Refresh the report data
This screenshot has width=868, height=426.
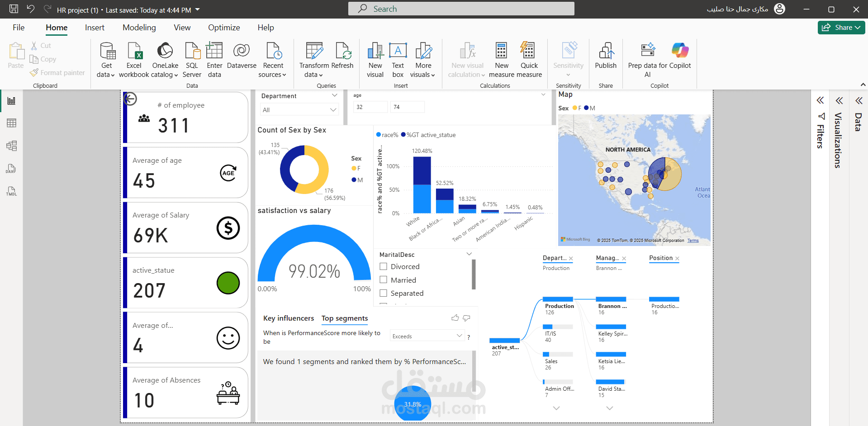342,57
